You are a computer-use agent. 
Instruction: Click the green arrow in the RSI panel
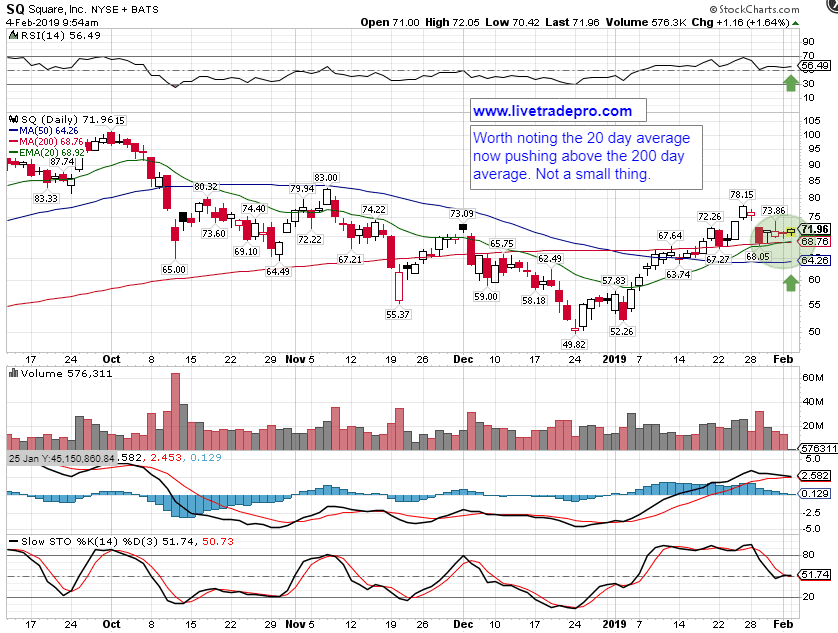click(790, 85)
